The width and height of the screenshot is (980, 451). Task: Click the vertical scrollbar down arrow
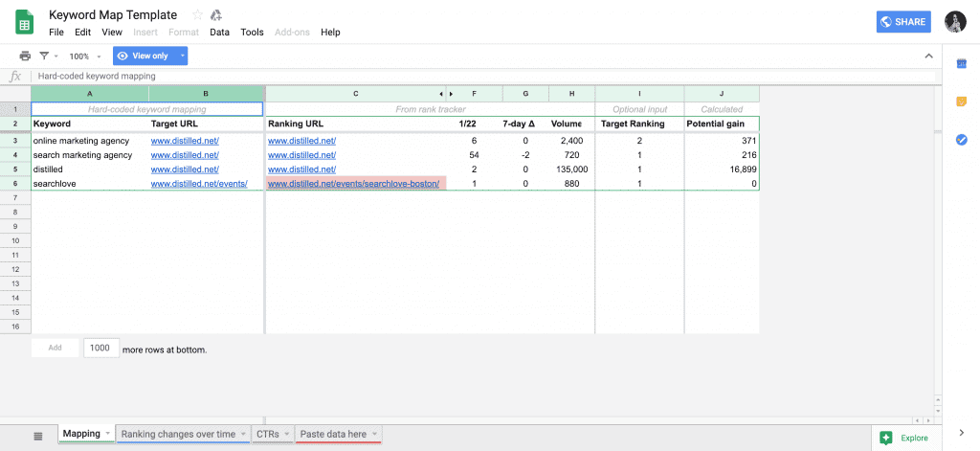coord(938,409)
